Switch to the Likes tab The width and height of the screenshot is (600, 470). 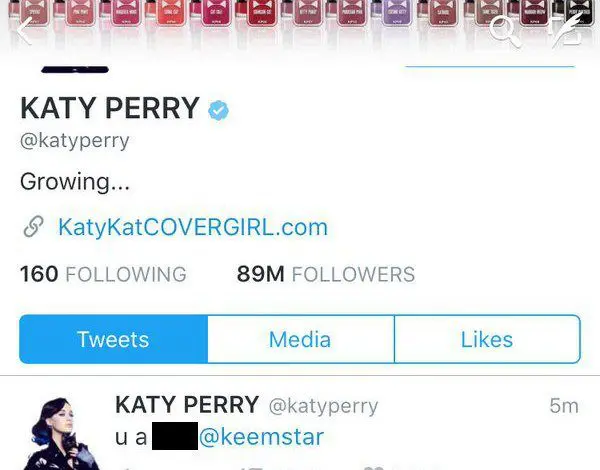click(487, 339)
